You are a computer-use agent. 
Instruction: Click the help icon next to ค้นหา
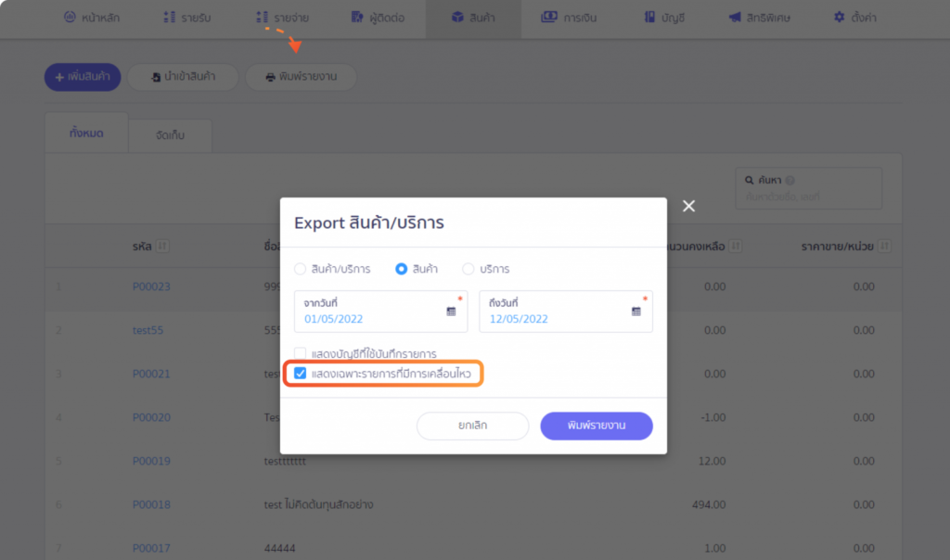click(x=790, y=181)
